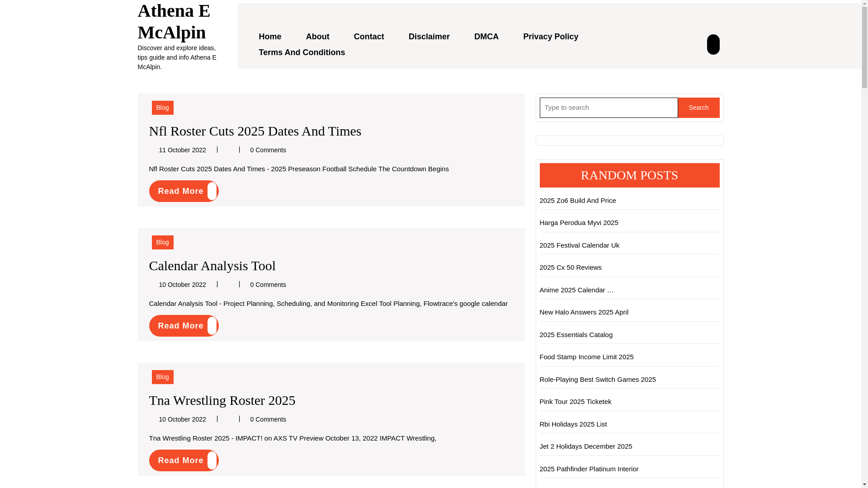The width and height of the screenshot is (868, 488).
Task: Read More on Calendar Analysis Tool post
Action: click(x=184, y=326)
